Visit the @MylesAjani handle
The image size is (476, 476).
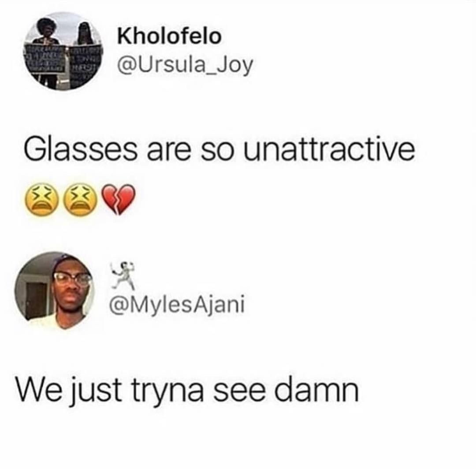click(177, 305)
